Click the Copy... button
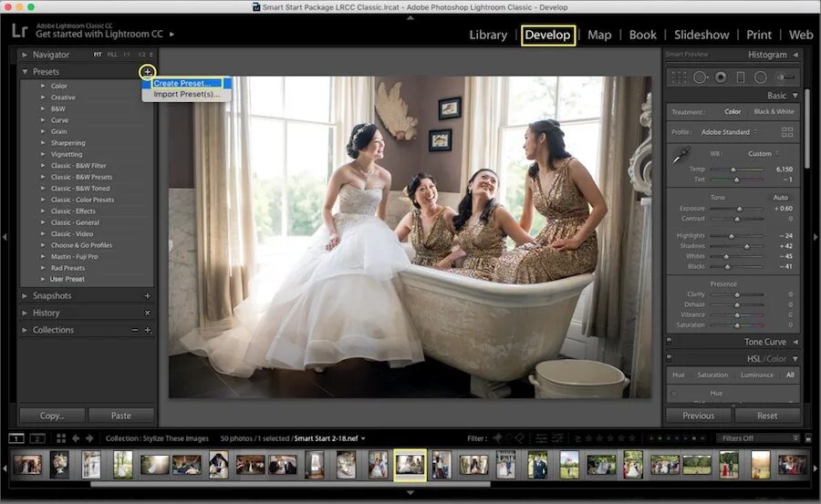The image size is (821, 504). pos(52,416)
